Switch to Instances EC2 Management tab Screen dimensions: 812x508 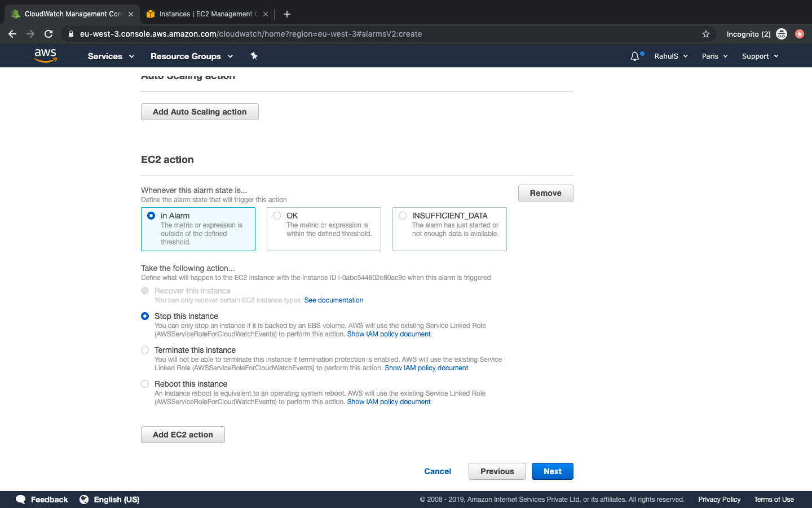(x=206, y=14)
